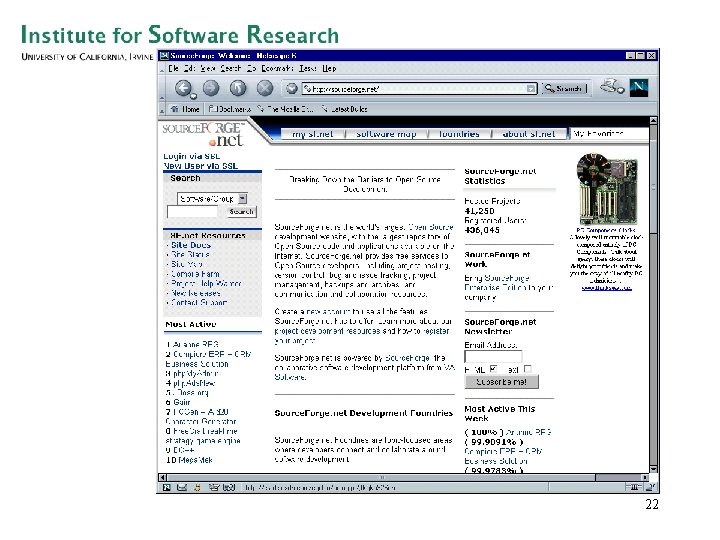The width and height of the screenshot is (720, 540).
Task: Click the horizontal scrollbar left arrow
Action: click(x=162, y=477)
